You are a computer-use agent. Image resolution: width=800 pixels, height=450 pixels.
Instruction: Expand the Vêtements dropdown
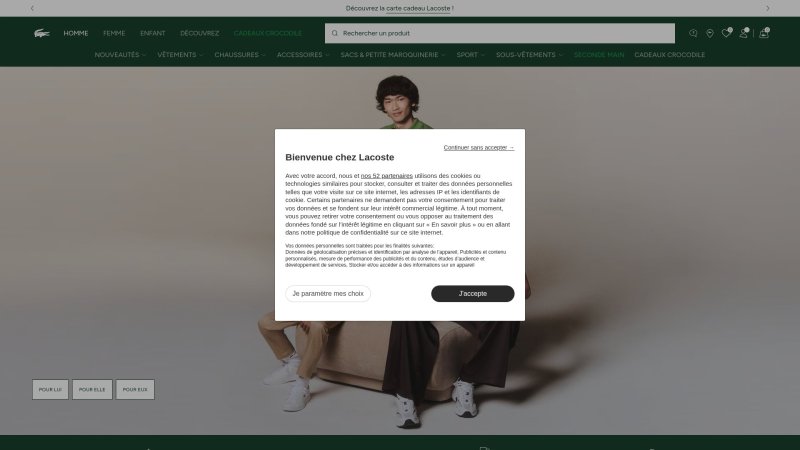pyautogui.click(x=180, y=55)
